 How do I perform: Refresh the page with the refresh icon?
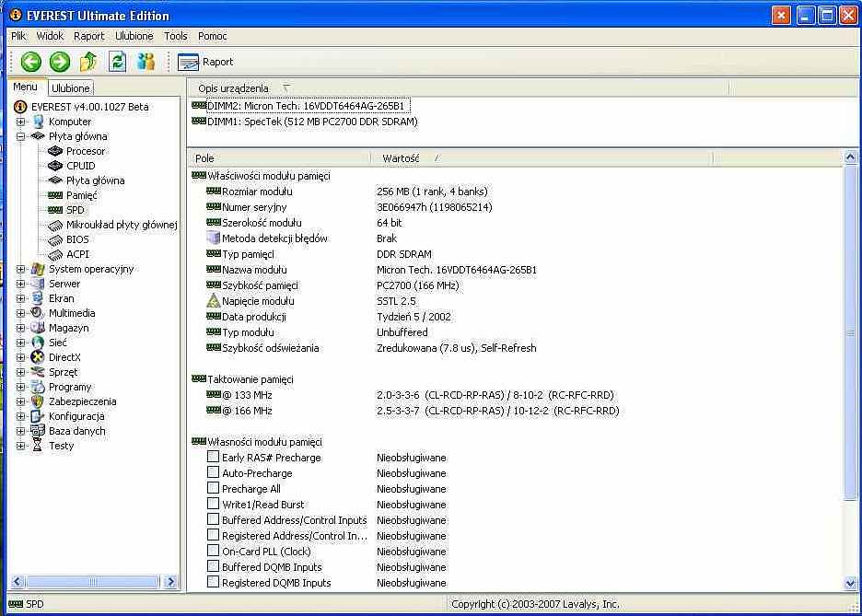tap(117, 62)
